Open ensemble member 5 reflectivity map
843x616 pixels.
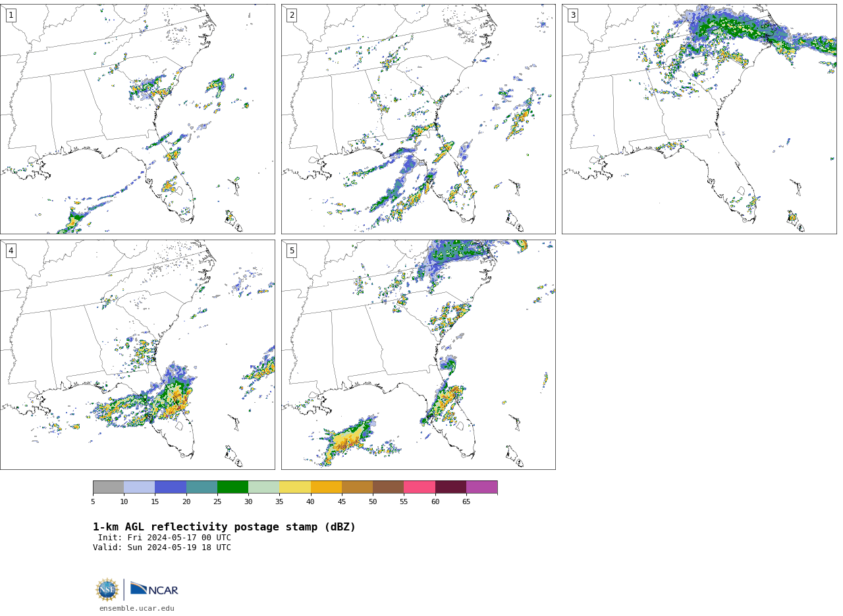[418, 355]
